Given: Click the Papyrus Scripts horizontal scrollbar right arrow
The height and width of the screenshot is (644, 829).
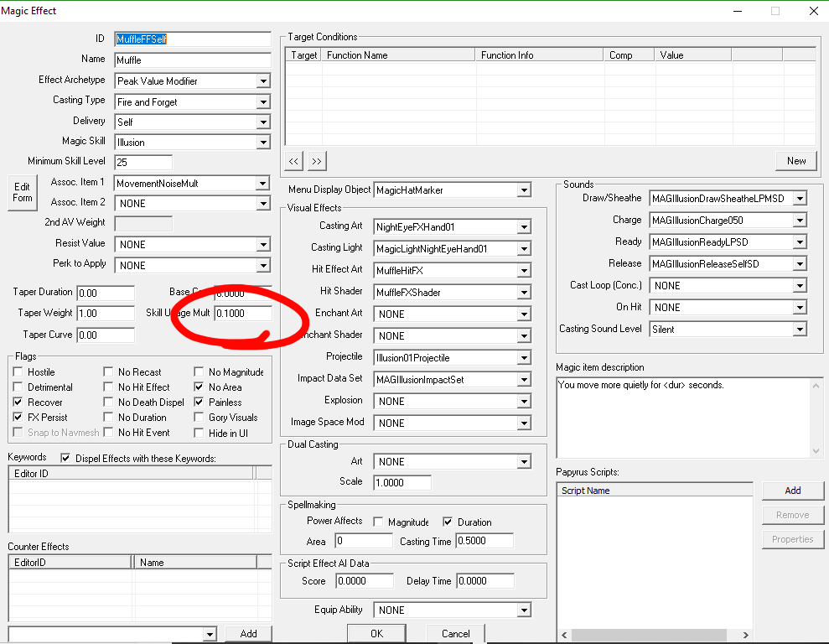Looking at the screenshot, I should point(747,636).
